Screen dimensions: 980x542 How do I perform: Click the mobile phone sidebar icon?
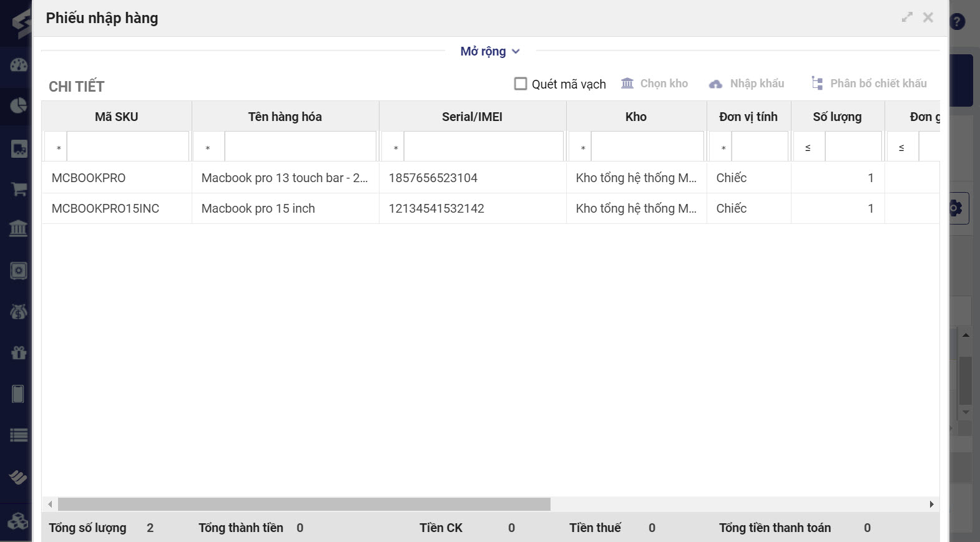18,394
